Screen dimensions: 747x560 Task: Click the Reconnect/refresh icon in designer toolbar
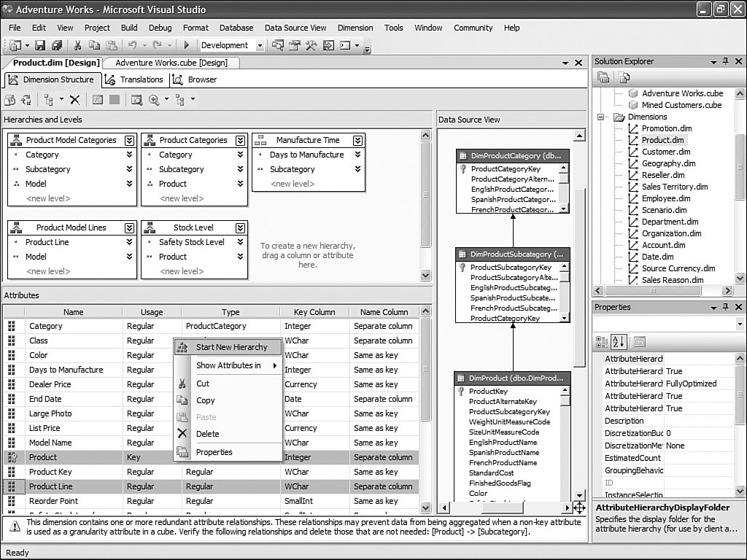coord(26,99)
